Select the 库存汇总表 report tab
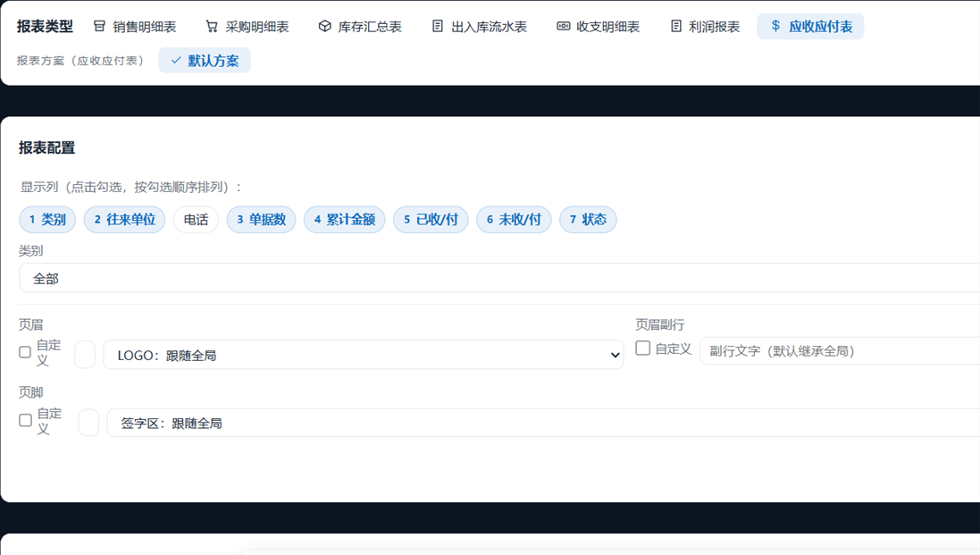The image size is (980, 555). pos(360,26)
